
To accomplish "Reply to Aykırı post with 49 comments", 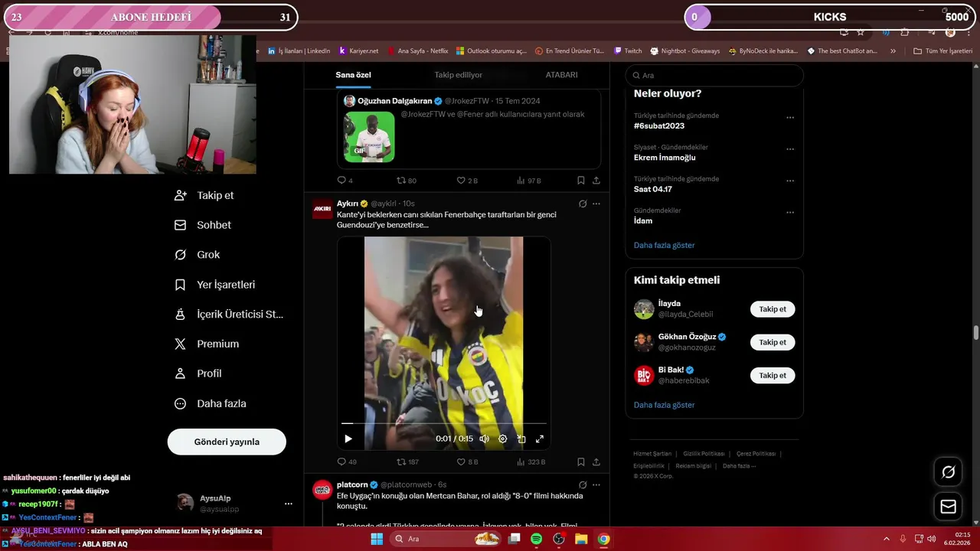I will [347, 461].
